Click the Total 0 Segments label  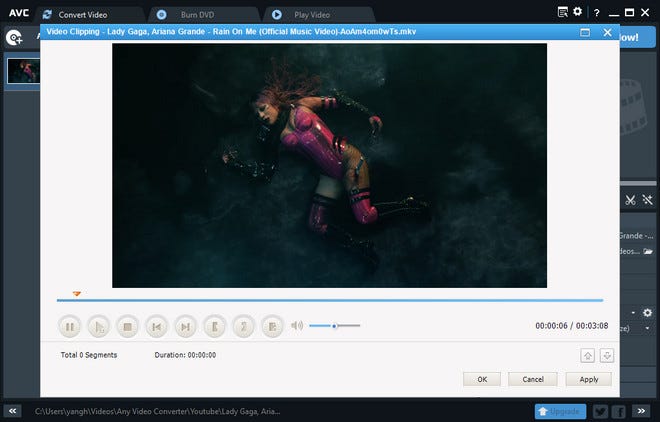89,355
